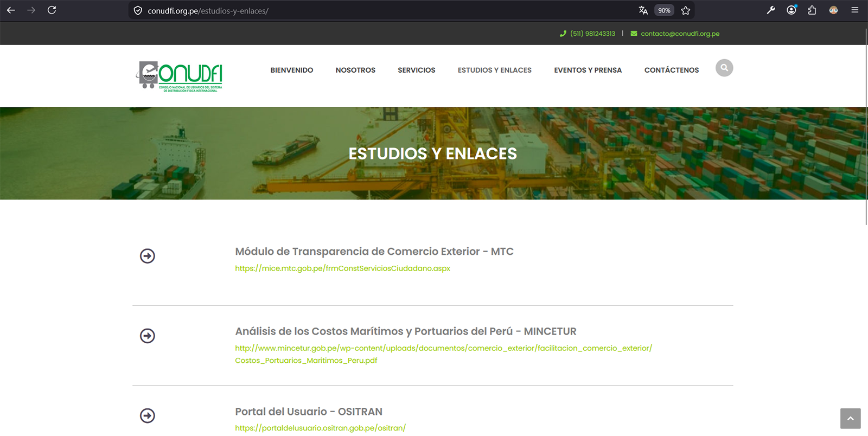This screenshot has height=436, width=868.
Task: Click Portal del Usuario - OSITRAN heading
Action: click(309, 412)
